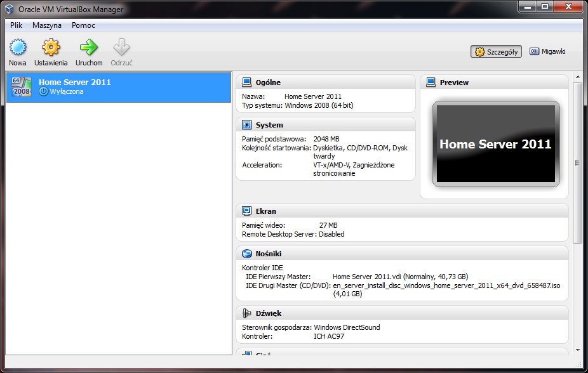Click the Preview section monitor icon
The width and height of the screenshot is (588, 373).
pos(431,82)
